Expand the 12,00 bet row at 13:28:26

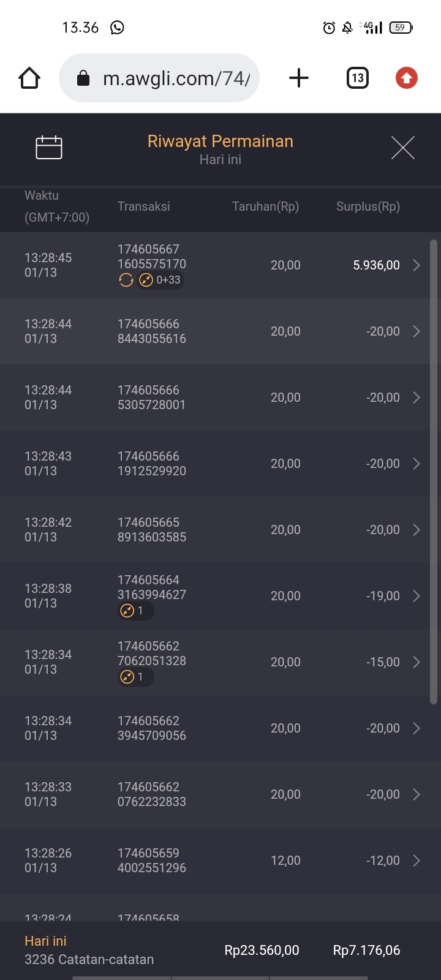click(417, 861)
